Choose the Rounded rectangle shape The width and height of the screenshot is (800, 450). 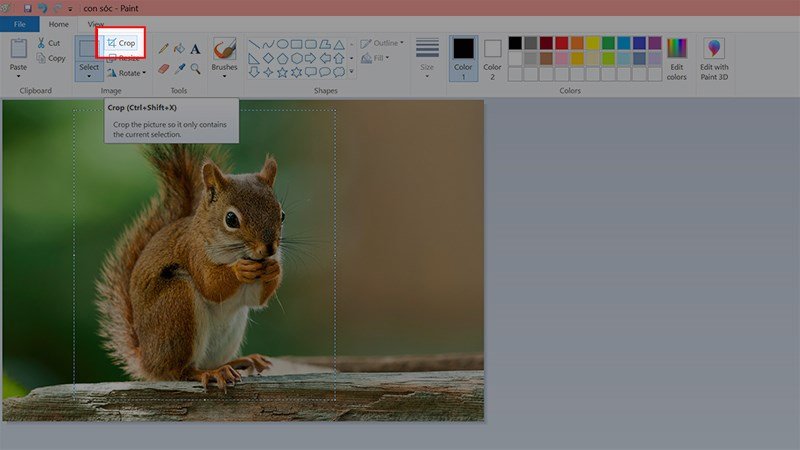[x=311, y=44]
